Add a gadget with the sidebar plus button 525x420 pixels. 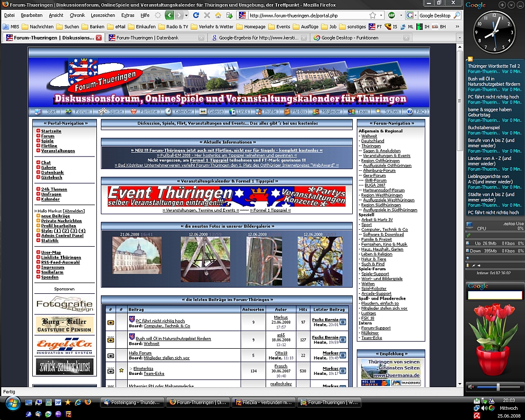(502, 5)
